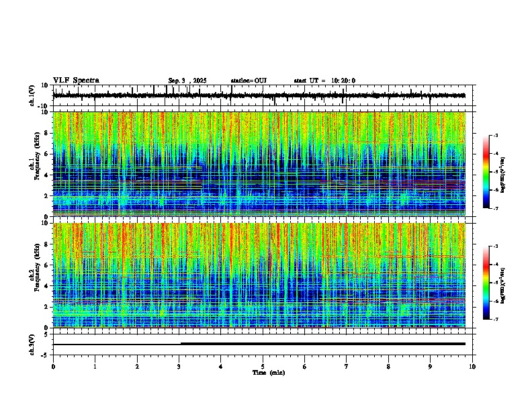Select the date text "Sep. 3 , 2025"

[187, 81]
